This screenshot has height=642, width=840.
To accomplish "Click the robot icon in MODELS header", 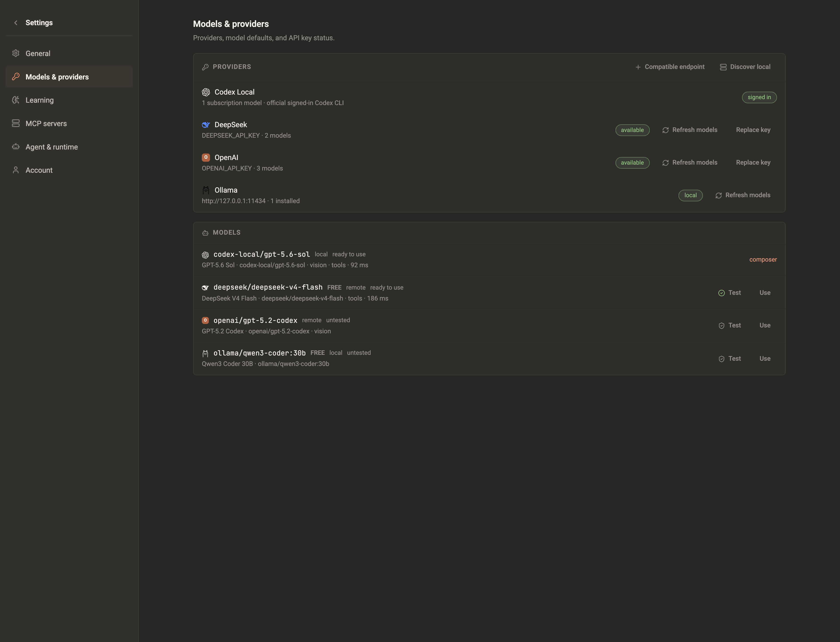I will tap(205, 233).
